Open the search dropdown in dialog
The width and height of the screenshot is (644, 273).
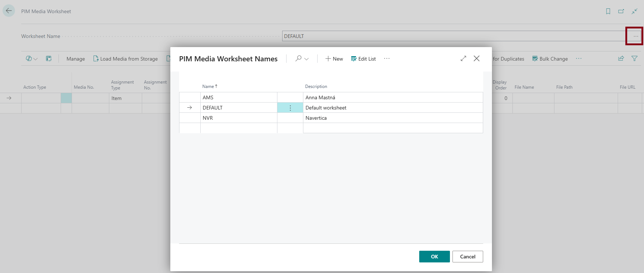302,58
